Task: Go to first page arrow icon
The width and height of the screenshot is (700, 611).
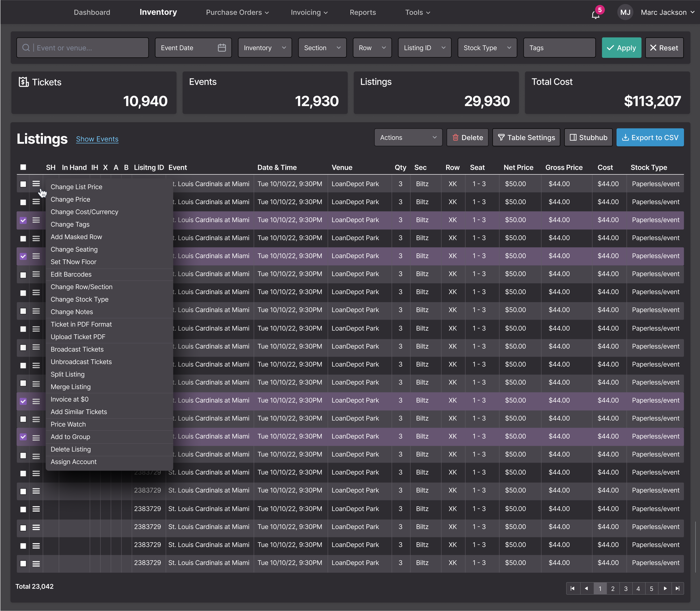Action: [573, 589]
